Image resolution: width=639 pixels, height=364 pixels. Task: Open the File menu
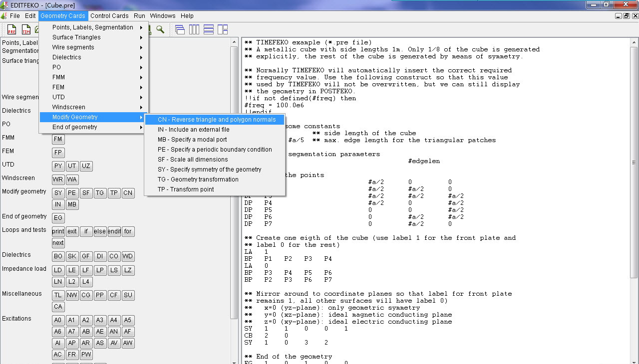pyautogui.click(x=15, y=16)
